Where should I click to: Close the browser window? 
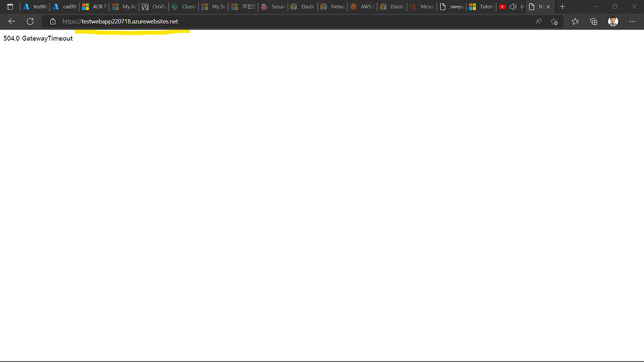(634, 7)
